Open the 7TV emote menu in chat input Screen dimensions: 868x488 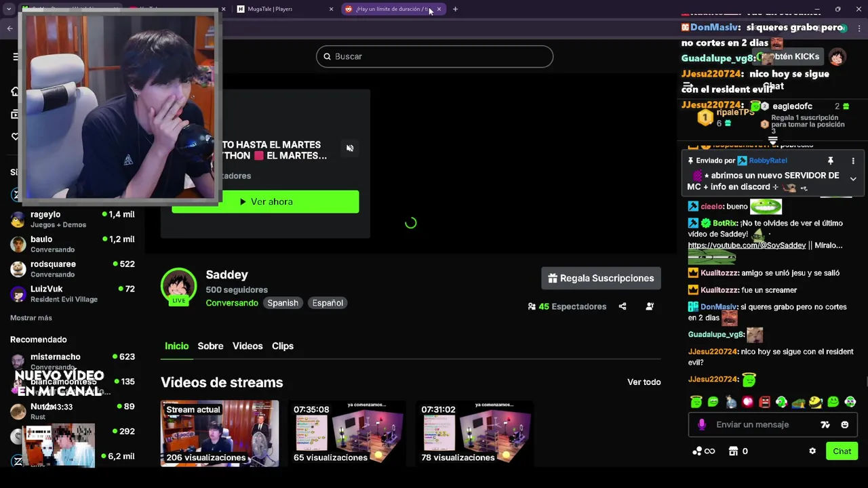coord(825,425)
